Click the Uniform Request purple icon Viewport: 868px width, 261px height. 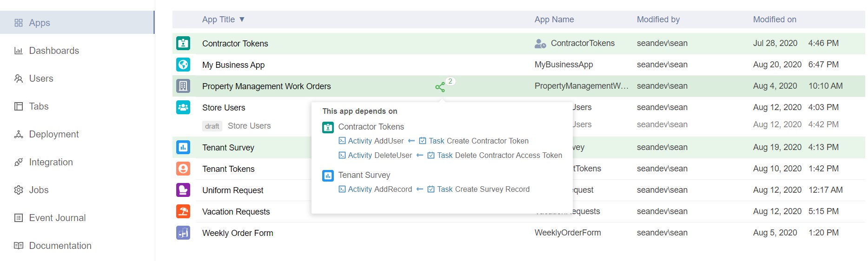click(x=183, y=190)
